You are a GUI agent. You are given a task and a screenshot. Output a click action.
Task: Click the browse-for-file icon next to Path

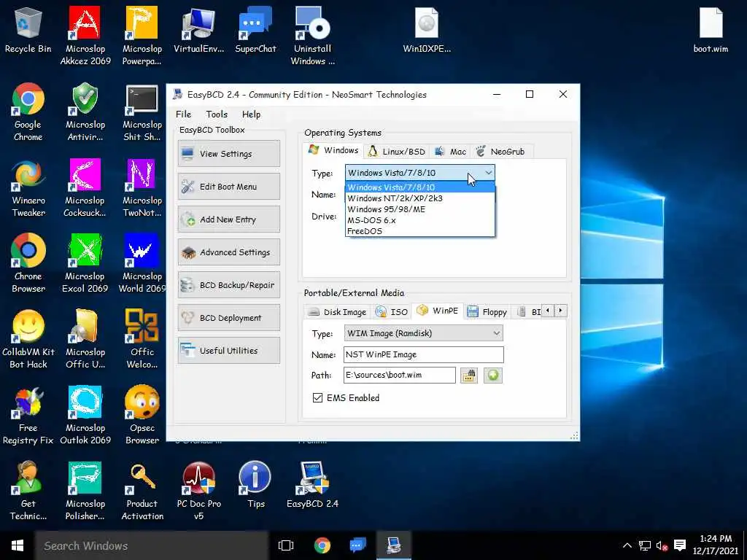click(469, 376)
